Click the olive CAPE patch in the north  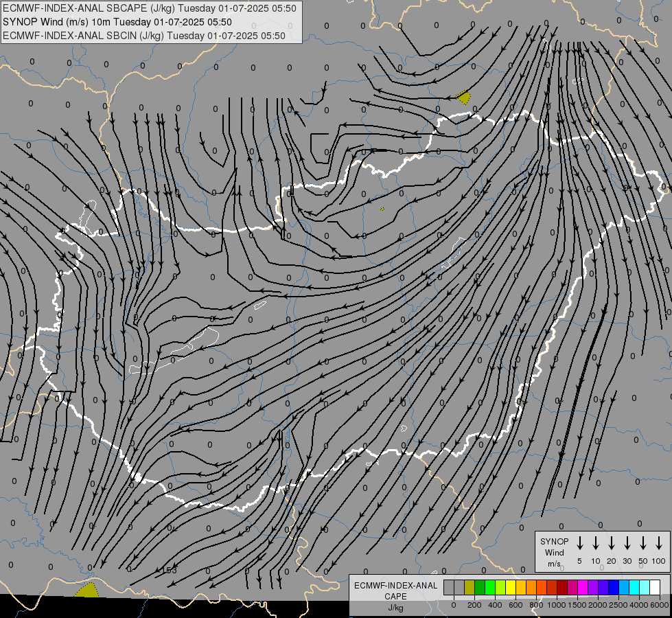tap(463, 98)
